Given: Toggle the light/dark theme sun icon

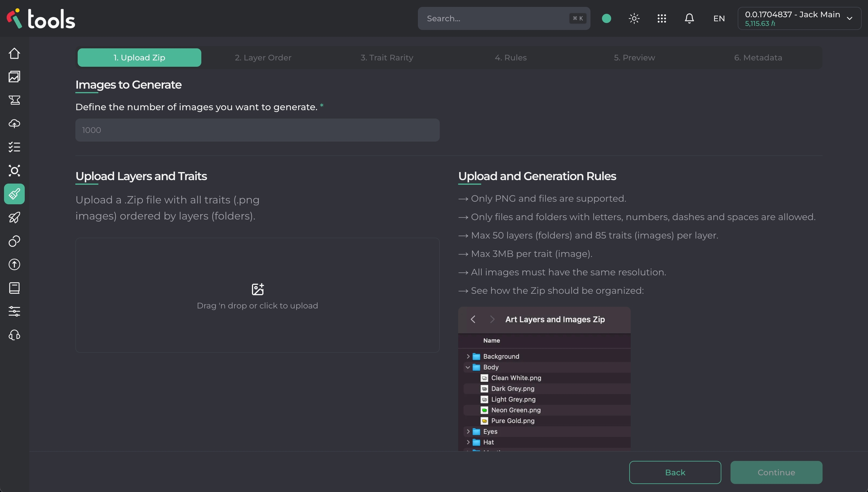Looking at the screenshot, I should (634, 18).
